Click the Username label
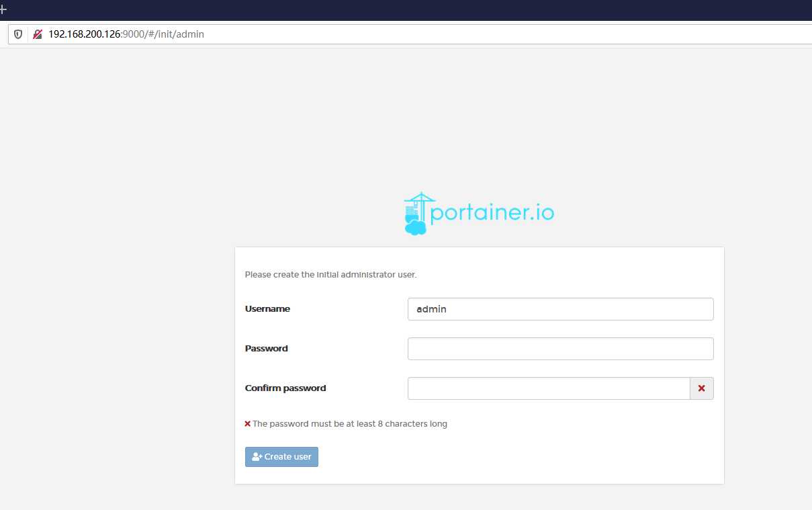 (x=267, y=309)
